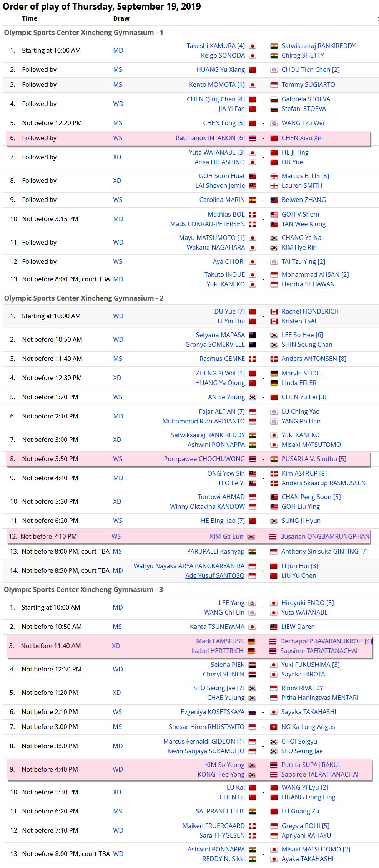The height and width of the screenshot is (868, 379).
Task: Click the USA flag beside Beiwen ZHANG
Action: pos(274,200)
